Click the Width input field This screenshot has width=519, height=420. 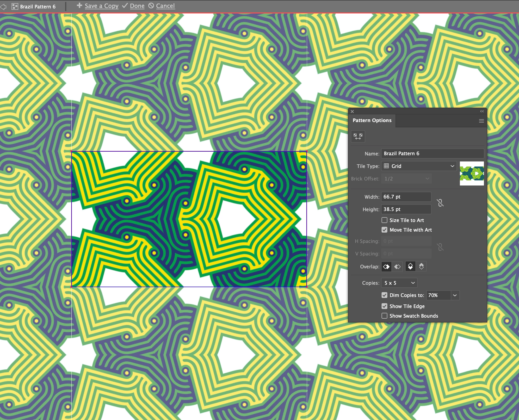coord(406,197)
